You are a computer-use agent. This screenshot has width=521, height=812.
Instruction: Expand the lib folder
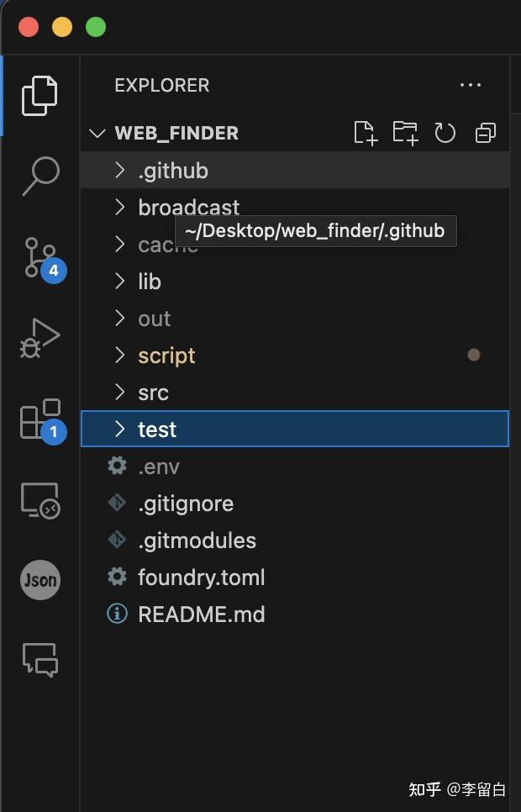[x=149, y=282]
